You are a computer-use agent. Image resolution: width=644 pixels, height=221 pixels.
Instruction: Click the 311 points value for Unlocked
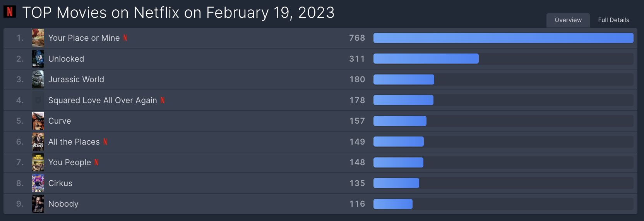357,59
